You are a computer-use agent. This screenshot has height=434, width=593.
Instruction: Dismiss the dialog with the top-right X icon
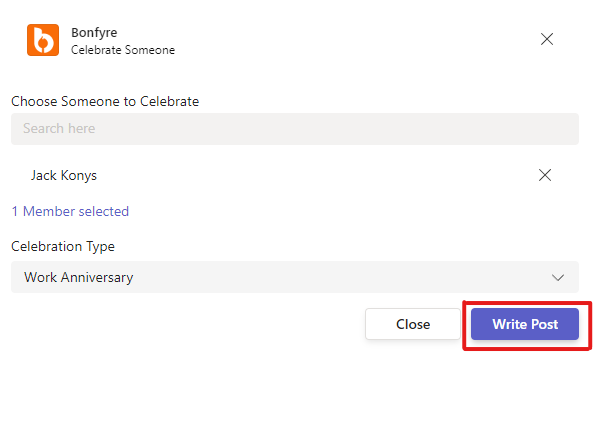coord(546,39)
